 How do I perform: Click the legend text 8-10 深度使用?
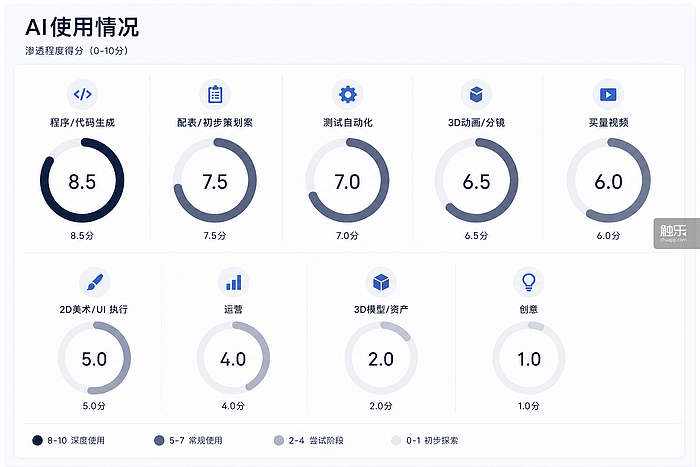click(76, 441)
